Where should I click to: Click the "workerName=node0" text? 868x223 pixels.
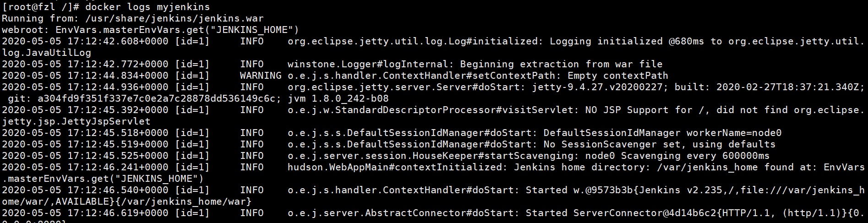click(x=734, y=133)
